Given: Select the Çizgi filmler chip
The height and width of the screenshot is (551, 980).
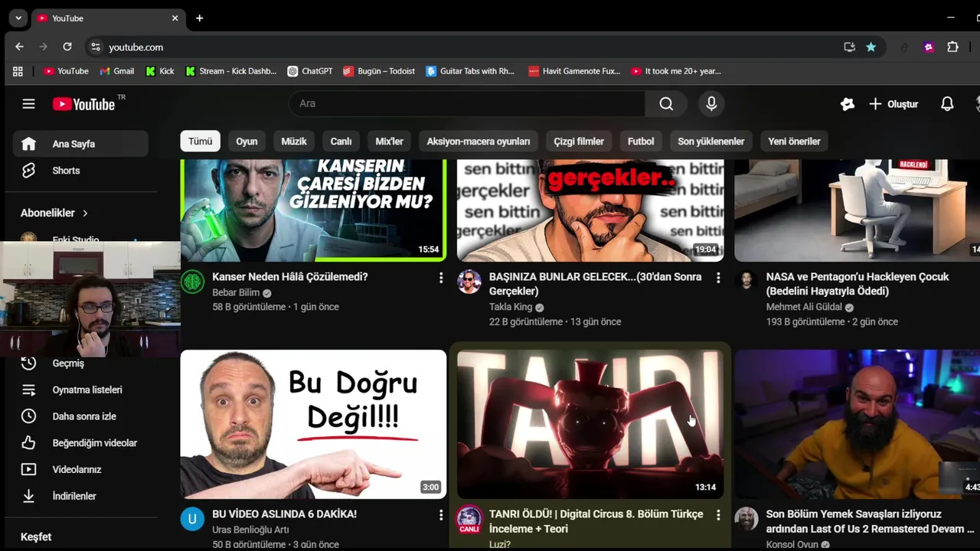Looking at the screenshot, I should (579, 142).
